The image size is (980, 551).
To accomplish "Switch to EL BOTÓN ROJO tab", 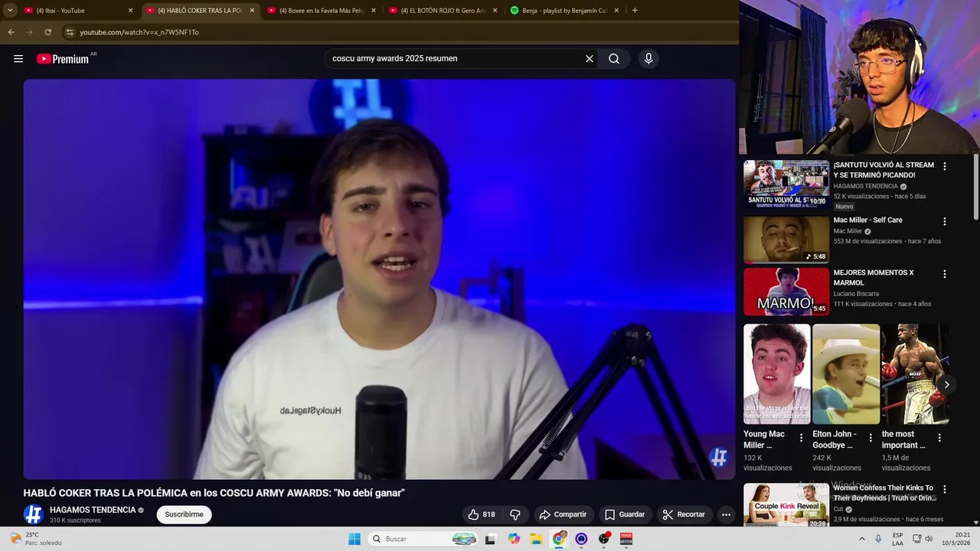I will 443,11.
